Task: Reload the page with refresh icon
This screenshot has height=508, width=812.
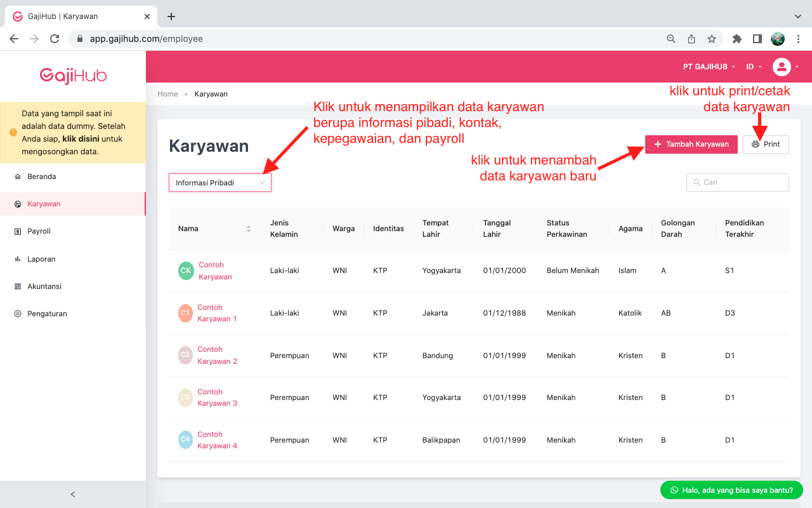Action: pyautogui.click(x=54, y=39)
